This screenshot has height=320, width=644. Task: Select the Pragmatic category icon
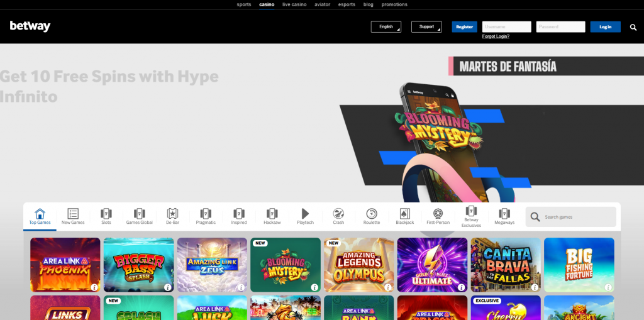click(206, 214)
